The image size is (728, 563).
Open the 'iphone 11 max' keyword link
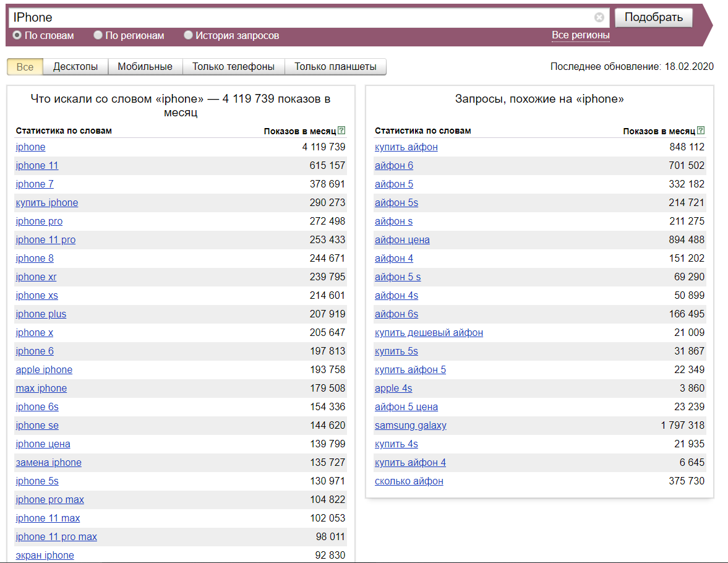(x=48, y=518)
